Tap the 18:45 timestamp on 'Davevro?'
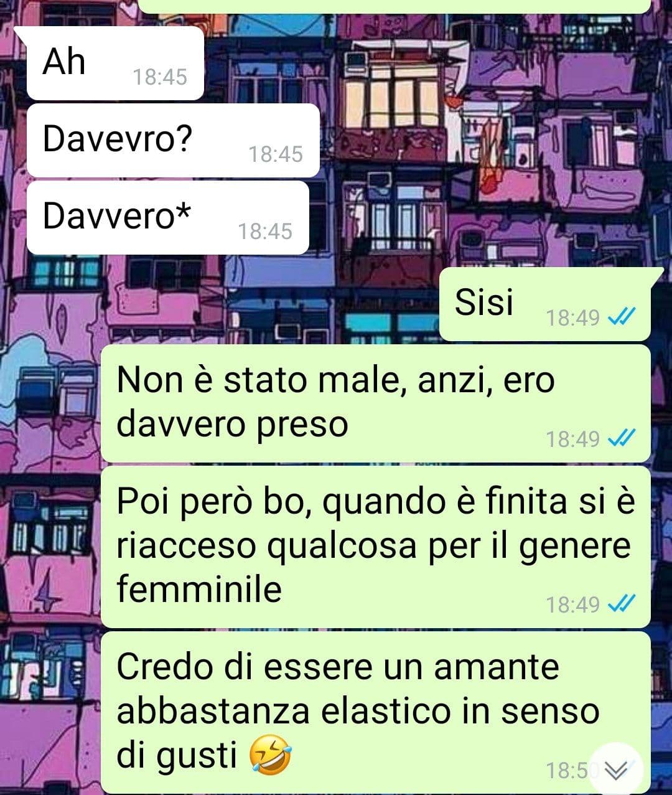672x795 pixels. coord(276,154)
